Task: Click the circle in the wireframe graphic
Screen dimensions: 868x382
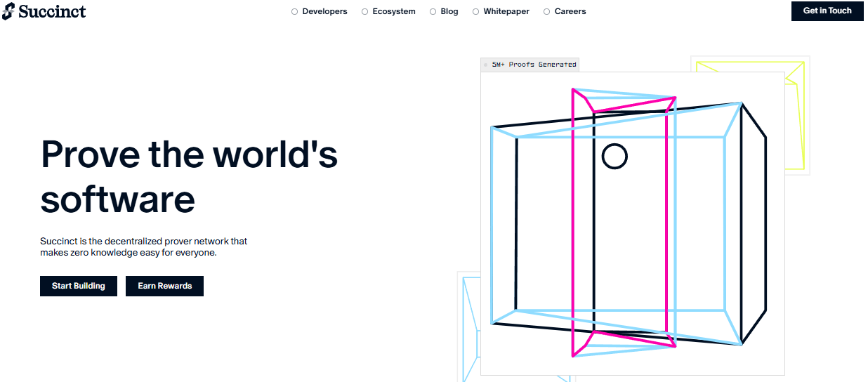Action: [614, 157]
